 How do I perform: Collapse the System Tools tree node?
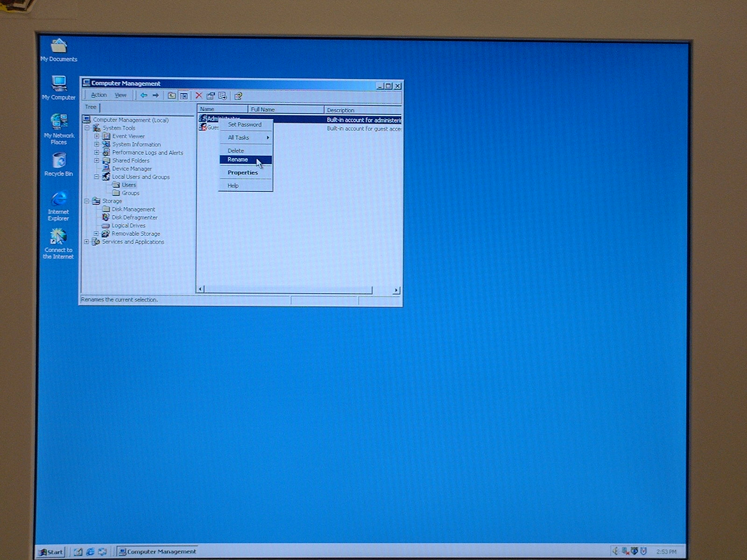[87, 128]
